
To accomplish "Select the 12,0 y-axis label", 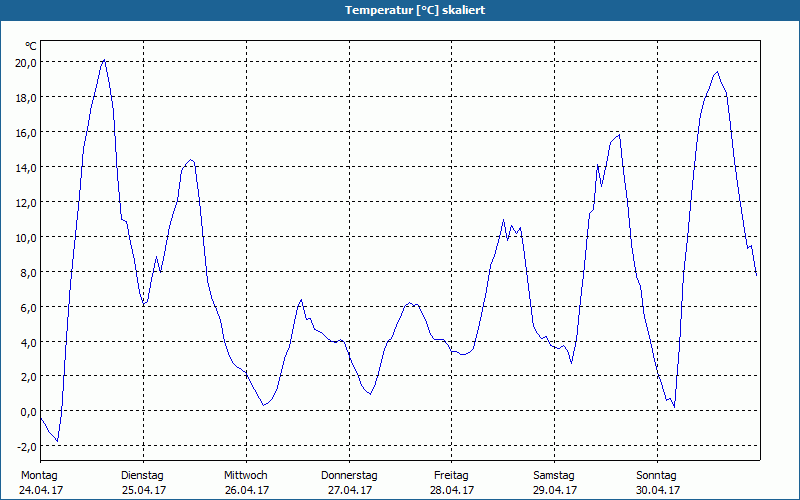I will click(x=26, y=203).
